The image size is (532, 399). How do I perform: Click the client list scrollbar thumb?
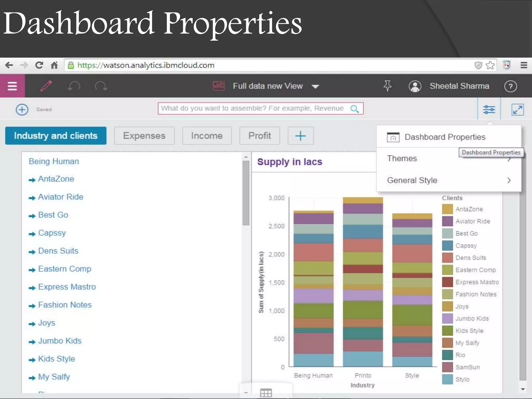pyautogui.click(x=246, y=193)
